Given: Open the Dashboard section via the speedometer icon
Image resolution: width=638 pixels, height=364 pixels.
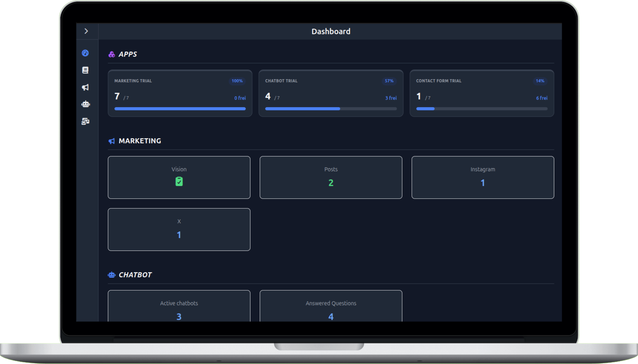Looking at the screenshot, I should 86,53.
